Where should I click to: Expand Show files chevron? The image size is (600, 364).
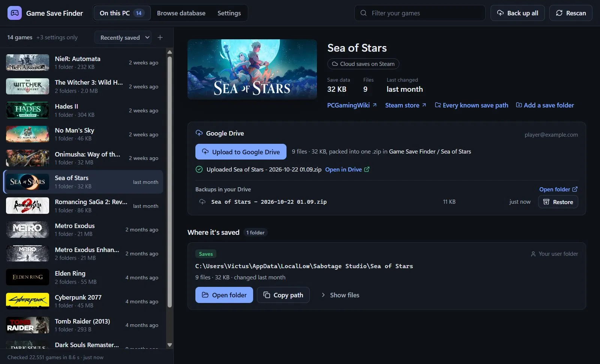(x=323, y=295)
